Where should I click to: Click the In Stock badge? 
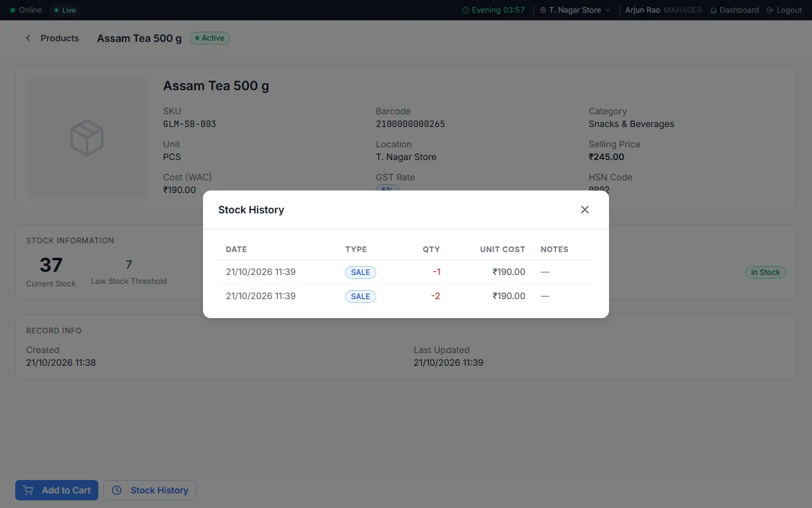(766, 272)
